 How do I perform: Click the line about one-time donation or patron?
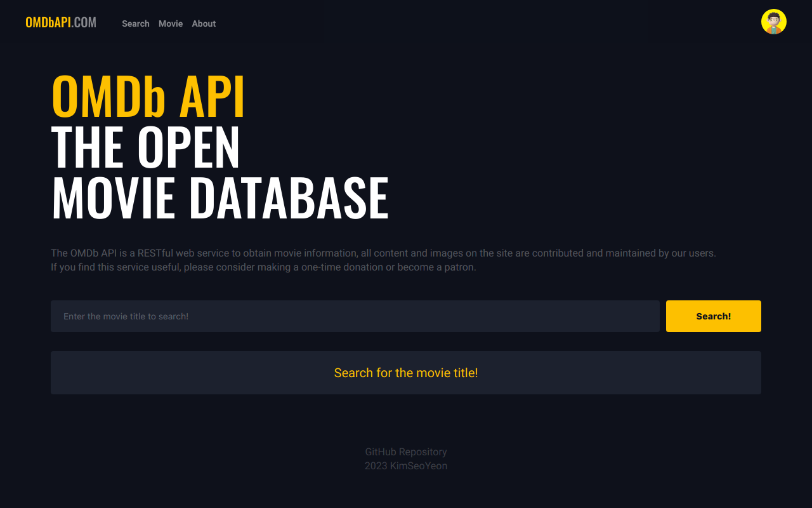(x=263, y=267)
